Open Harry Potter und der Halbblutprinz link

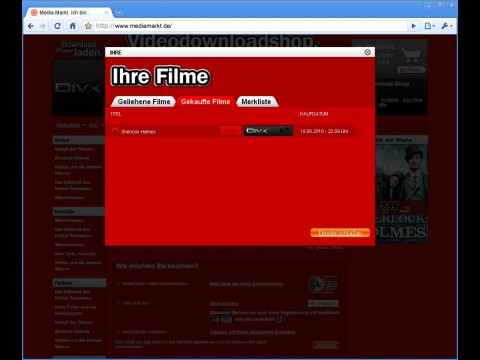coord(75,310)
